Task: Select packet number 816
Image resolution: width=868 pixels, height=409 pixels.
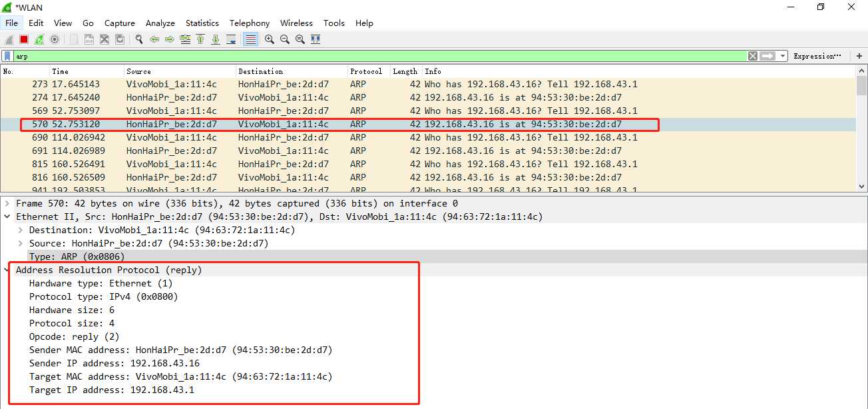Action: [x=428, y=177]
